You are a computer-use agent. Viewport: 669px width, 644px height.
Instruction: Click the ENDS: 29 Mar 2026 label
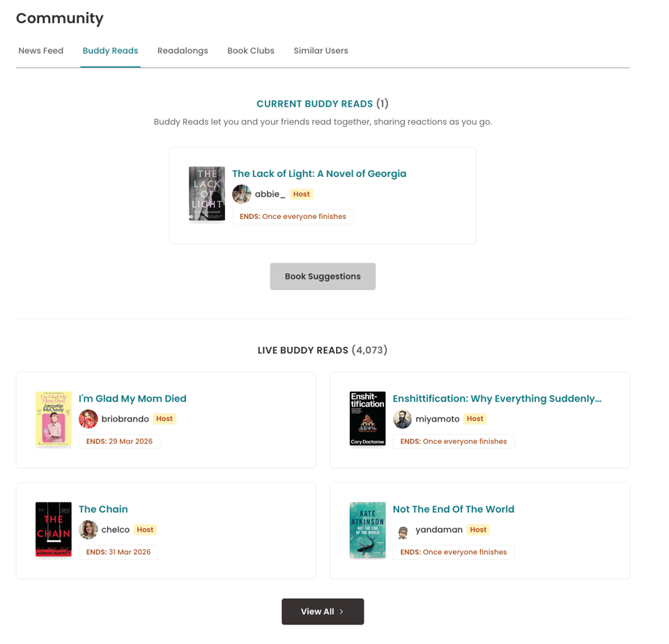[118, 441]
